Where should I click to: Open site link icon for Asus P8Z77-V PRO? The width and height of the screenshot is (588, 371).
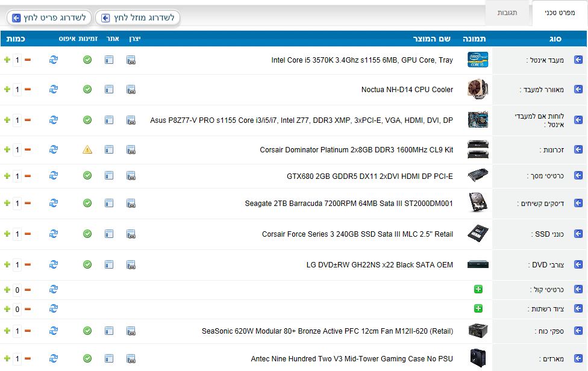[109, 120]
